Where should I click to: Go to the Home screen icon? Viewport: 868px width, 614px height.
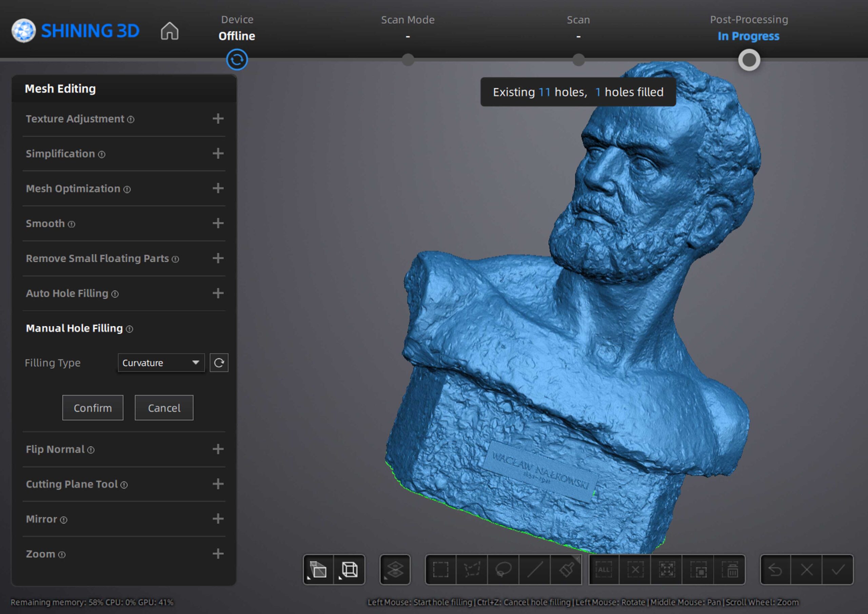pos(170,31)
